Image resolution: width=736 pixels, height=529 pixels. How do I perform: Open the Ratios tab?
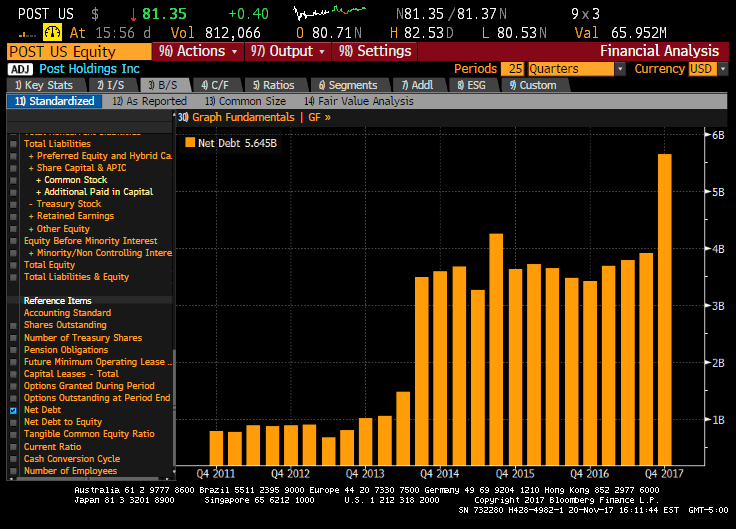274,85
